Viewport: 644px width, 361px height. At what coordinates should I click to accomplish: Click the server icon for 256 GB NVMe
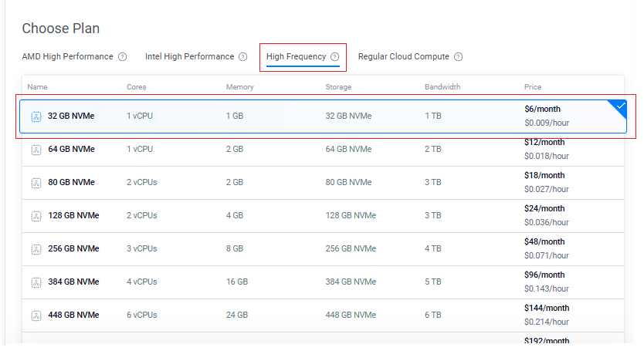[x=36, y=249]
